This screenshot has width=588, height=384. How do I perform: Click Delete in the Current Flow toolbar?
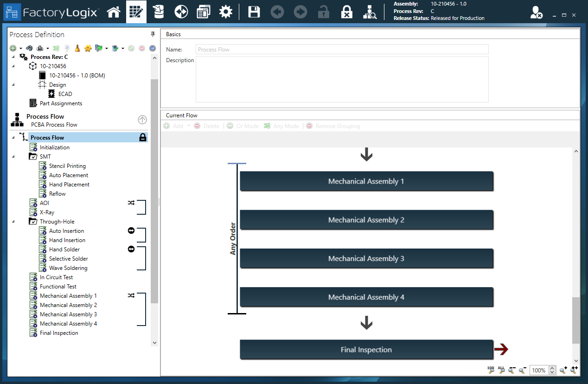207,126
